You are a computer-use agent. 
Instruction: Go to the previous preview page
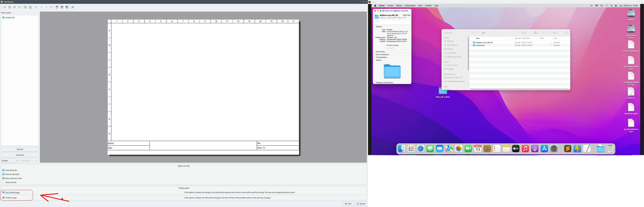coord(41,7)
